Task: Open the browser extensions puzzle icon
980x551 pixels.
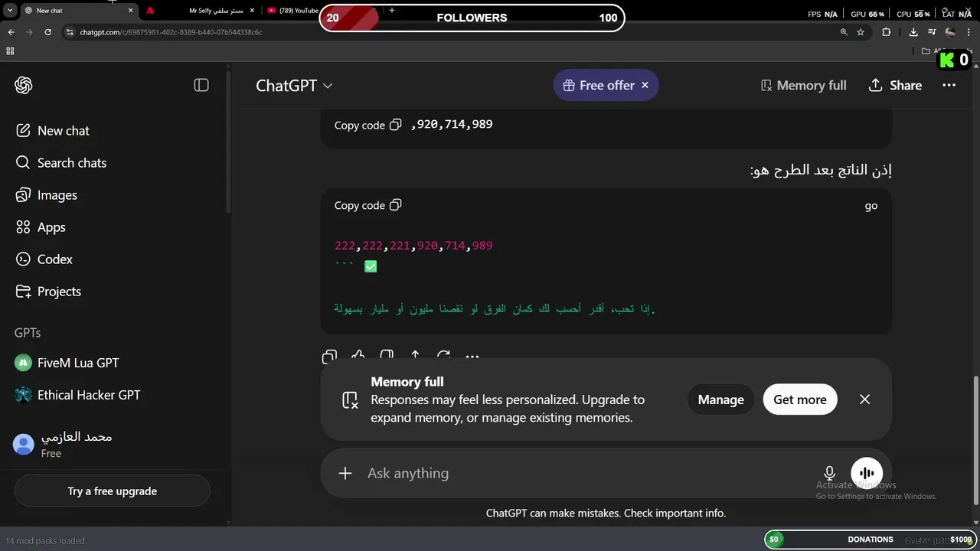Action: coord(887,32)
